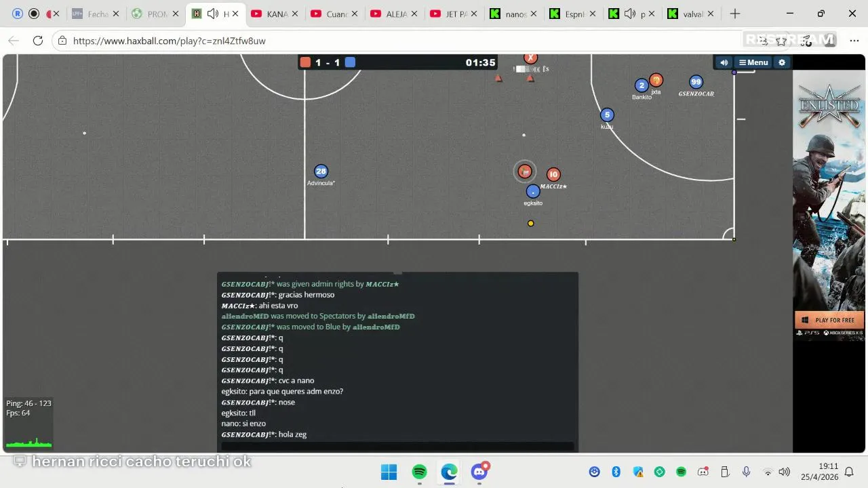Open Spotify from the taskbar
Screen dimensions: 868x488
[x=419, y=472]
